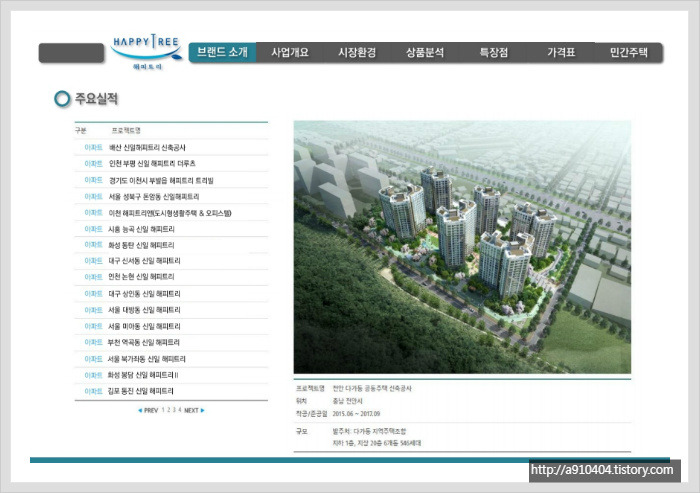This screenshot has height=493, width=700.
Task: Go to the 상품분석 tab
Action: point(425,52)
